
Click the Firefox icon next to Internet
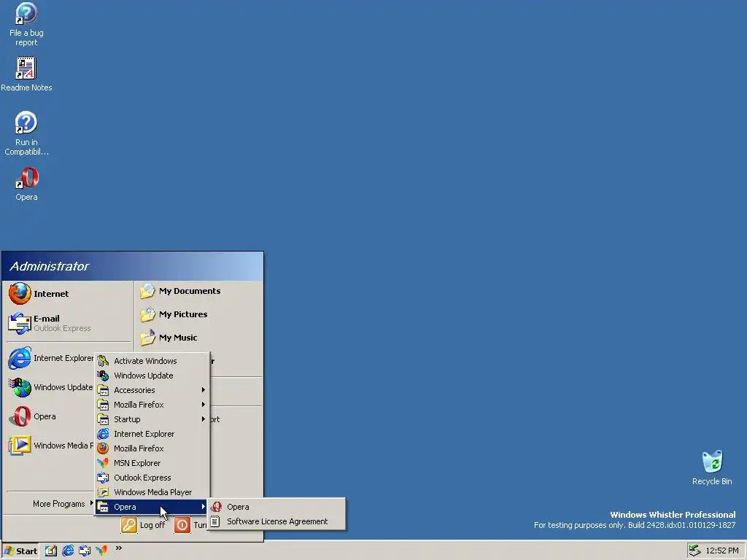pos(20,293)
